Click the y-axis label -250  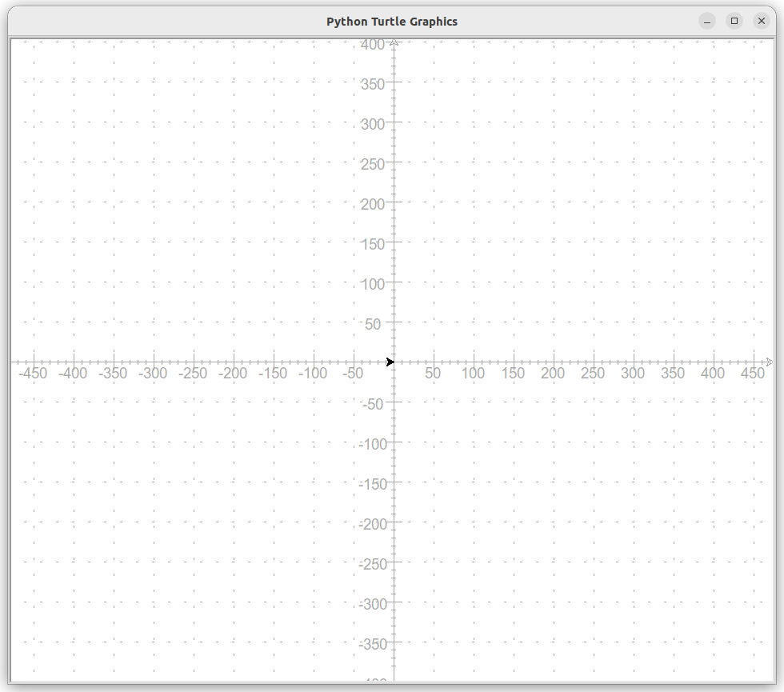point(373,564)
